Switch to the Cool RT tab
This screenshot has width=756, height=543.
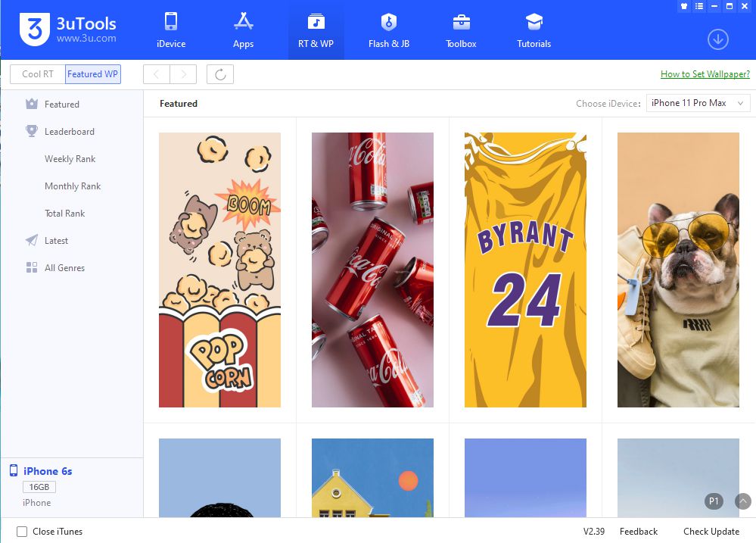point(37,73)
